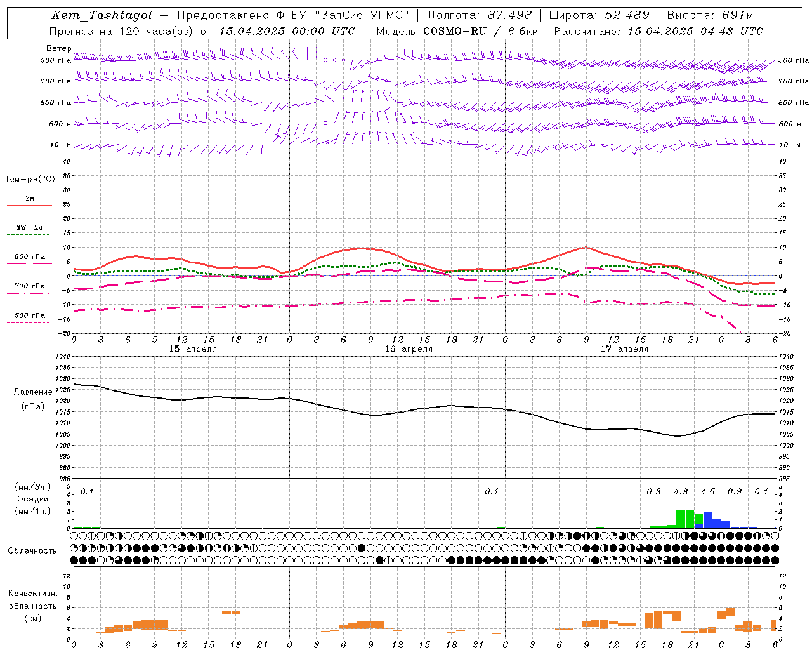Click the date label 16 апреля
This screenshot has width=812, height=650.
click(x=409, y=349)
